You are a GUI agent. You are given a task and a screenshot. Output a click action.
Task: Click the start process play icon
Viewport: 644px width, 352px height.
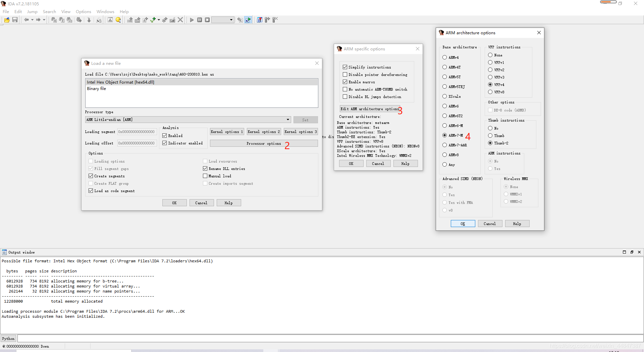(x=192, y=20)
